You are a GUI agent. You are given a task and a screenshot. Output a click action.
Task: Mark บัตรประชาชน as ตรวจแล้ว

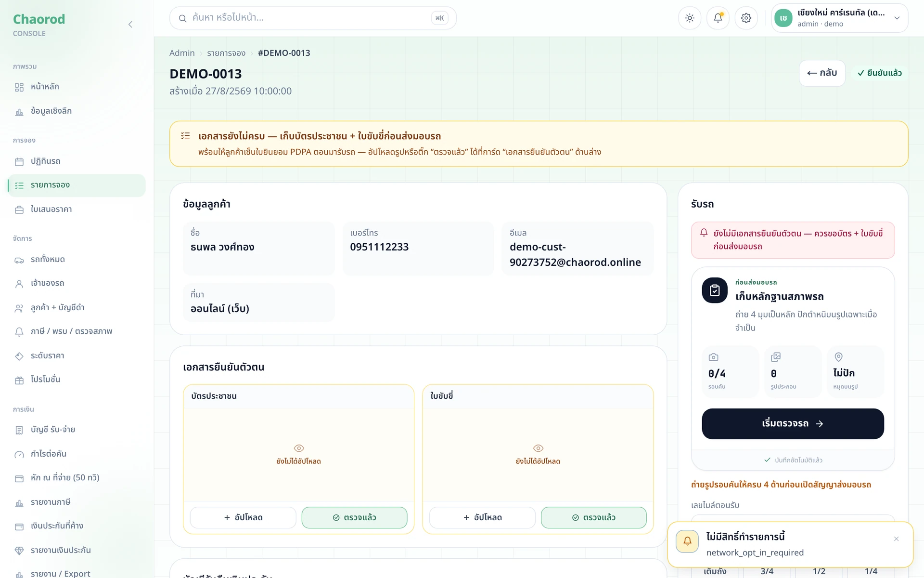click(354, 517)
